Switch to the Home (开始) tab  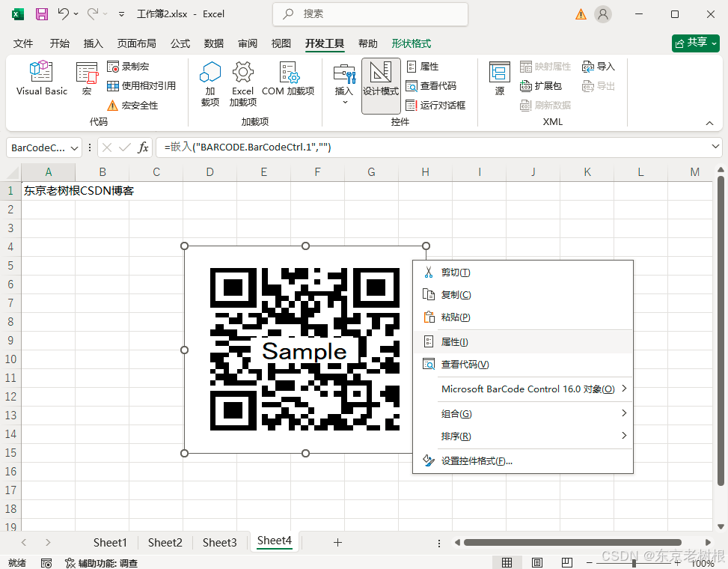coord(59,43)
